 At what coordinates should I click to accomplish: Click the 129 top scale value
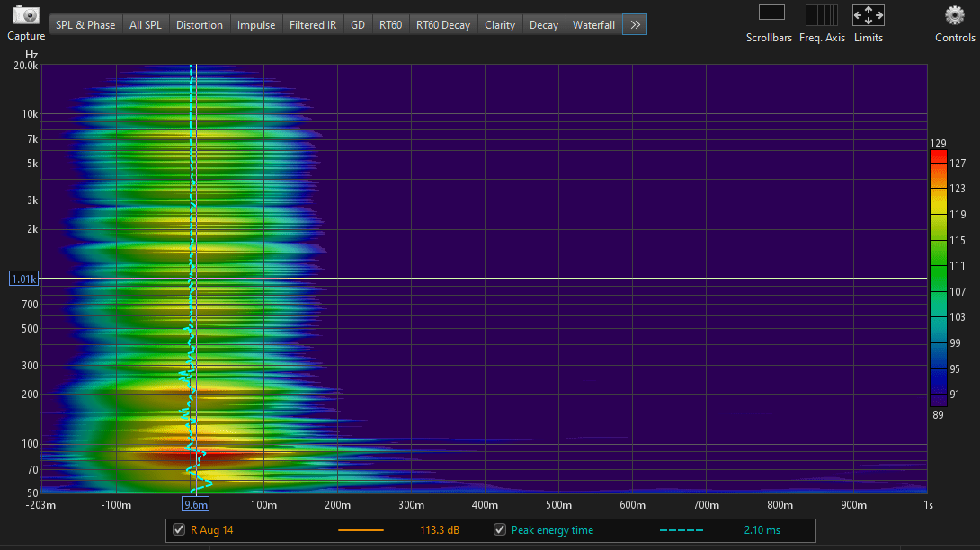[938, 143]
